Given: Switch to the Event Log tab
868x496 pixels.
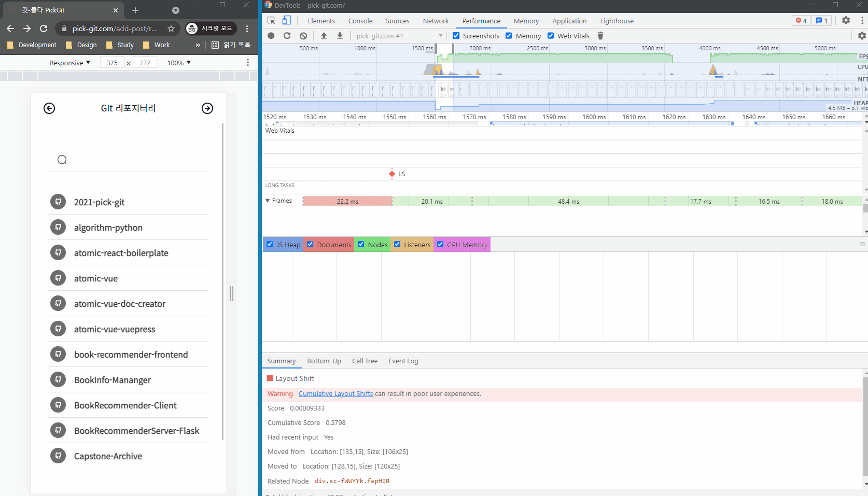Looking at the screenshot, I should (403, 361).
